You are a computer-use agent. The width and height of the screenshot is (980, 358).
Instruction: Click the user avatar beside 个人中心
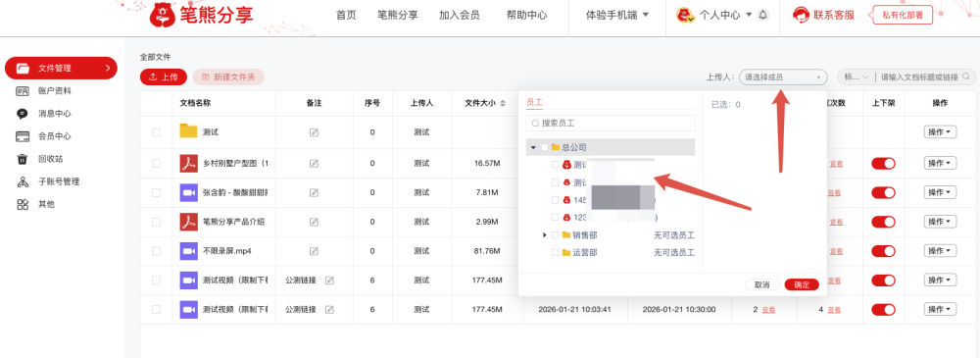pos(685,15)
